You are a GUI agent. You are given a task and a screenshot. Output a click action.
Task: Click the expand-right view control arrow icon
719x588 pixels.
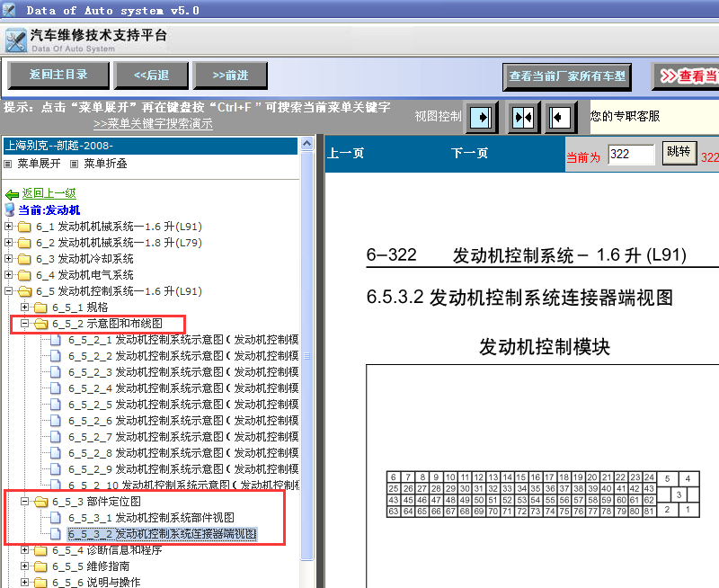point(482,117)
